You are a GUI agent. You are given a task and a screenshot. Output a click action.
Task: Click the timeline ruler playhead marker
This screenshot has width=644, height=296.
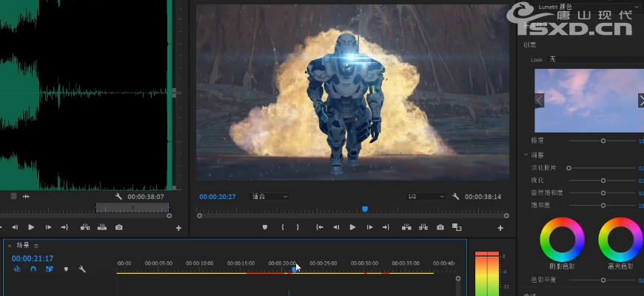pos(294,269)
